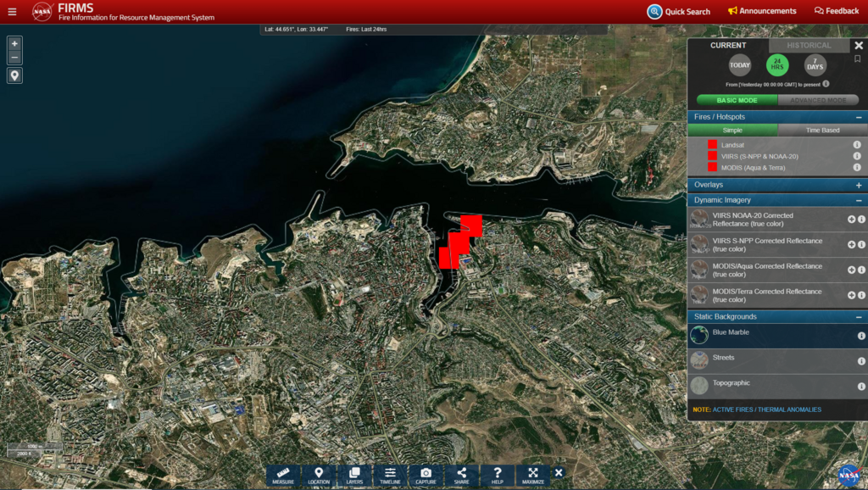
Task: Select the Blue Marble background thumbnail
Action: pos(699,335)
